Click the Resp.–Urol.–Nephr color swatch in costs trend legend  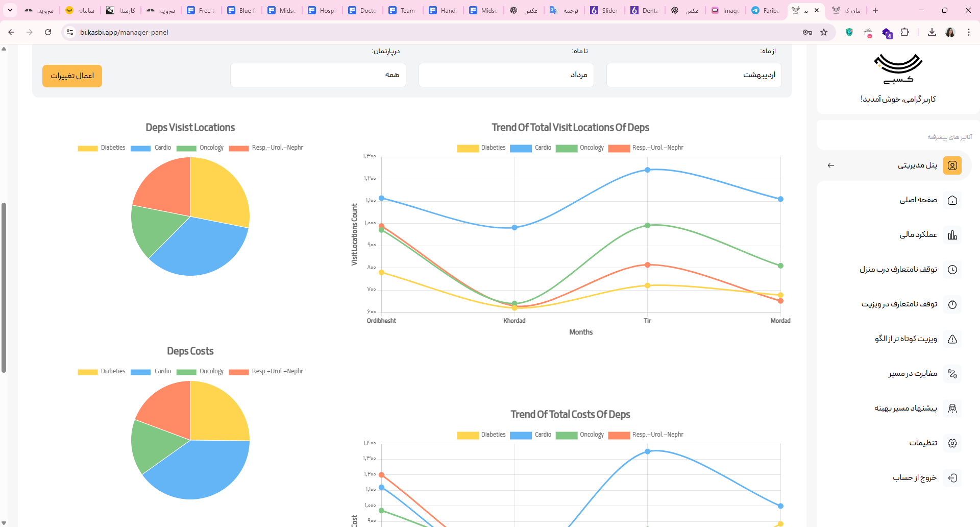(619, 435)
